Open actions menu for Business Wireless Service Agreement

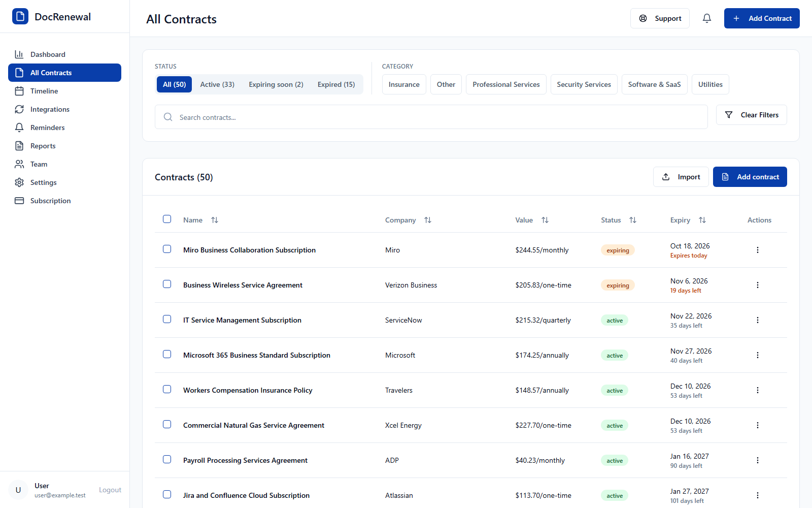[x=758, y=285]
